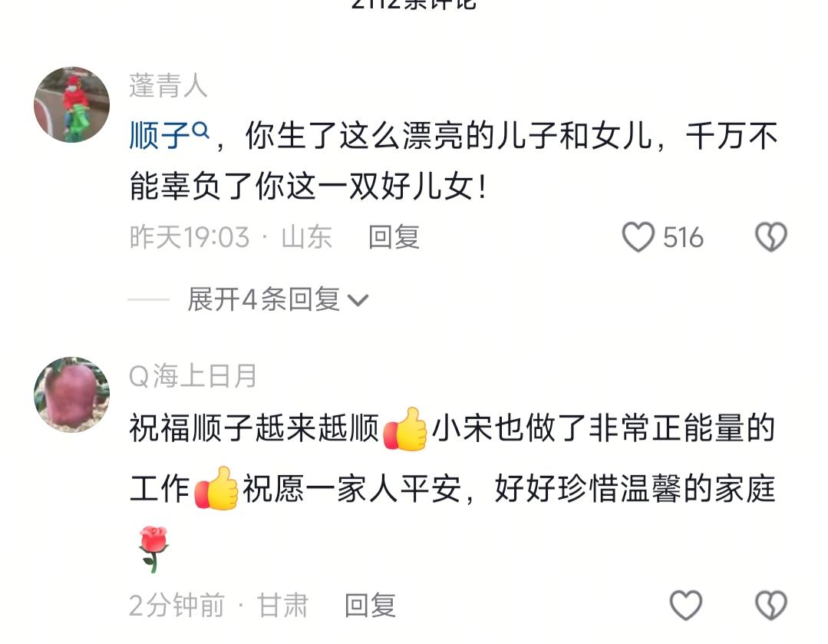This screenshot has width=828, height=644.
Task: Like the comment by Q海上日月
Action: pyautogui.click(x=685, y=605)
